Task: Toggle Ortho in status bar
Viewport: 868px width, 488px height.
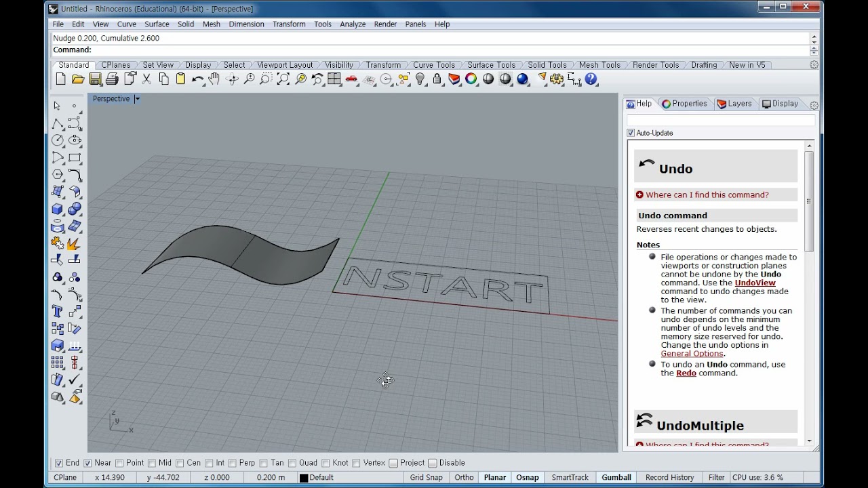Action: coord(464,477)
